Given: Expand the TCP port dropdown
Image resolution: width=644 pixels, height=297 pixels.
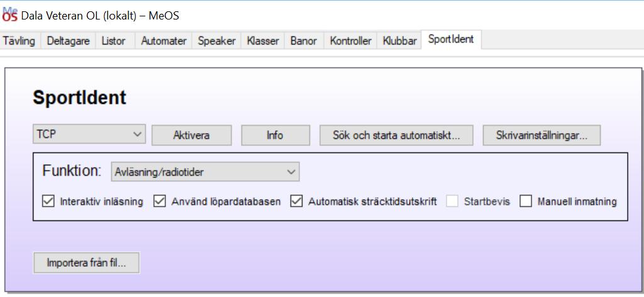Looking at the screenshot, I should 89,134.
